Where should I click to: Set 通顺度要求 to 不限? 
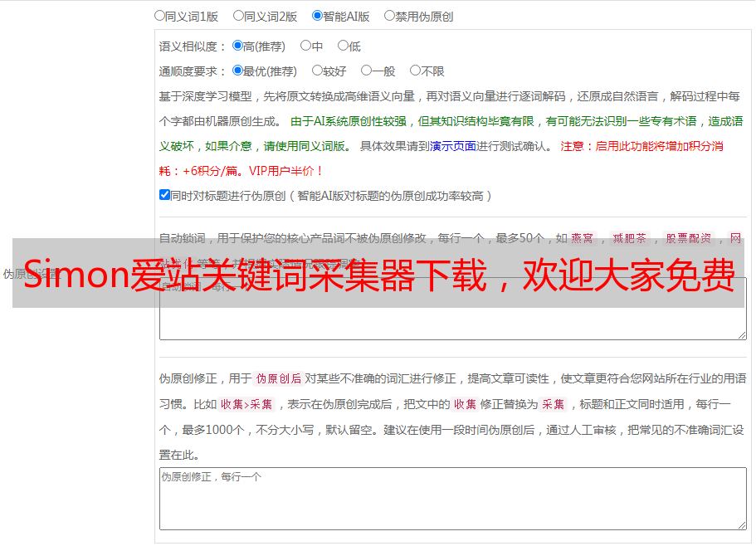click(x=415, y=71)
